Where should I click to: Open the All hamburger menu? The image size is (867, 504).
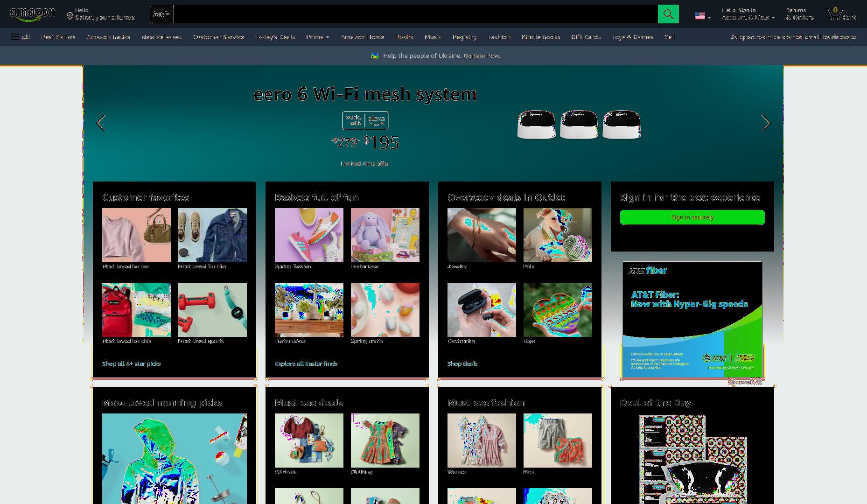[21, 37]
